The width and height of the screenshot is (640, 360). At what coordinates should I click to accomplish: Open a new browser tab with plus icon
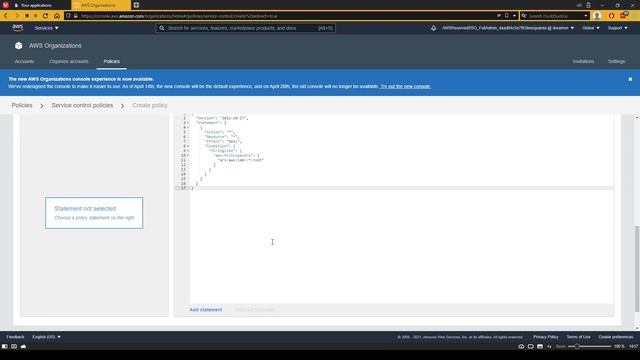click(x=136, y=5)
